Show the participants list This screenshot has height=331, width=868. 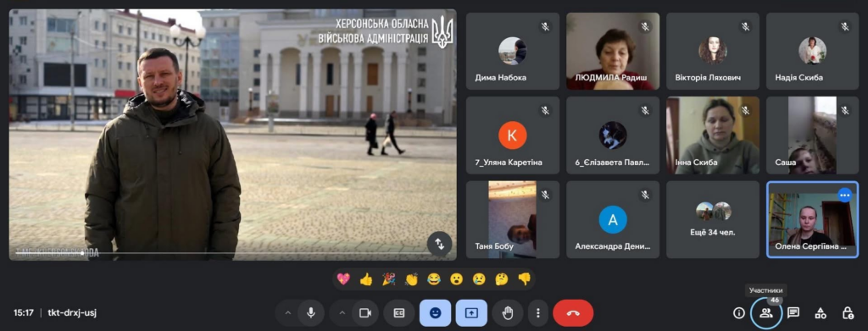pos(766,312)
